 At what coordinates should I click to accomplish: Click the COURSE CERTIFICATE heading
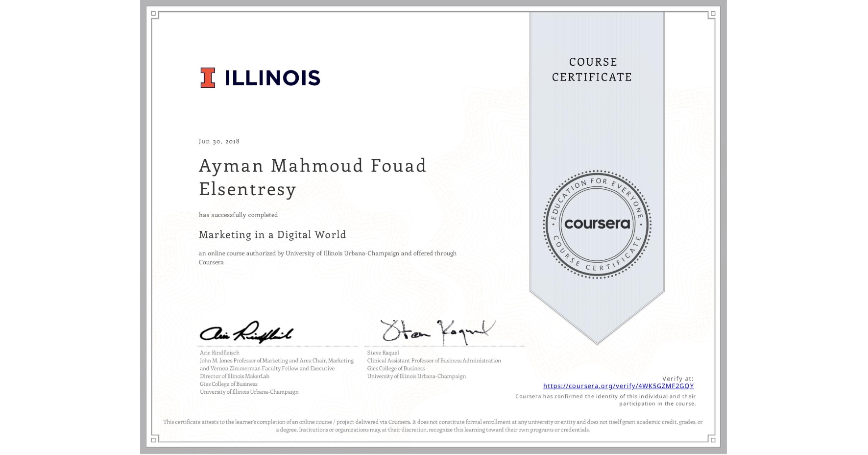click(x=592, y=69)
